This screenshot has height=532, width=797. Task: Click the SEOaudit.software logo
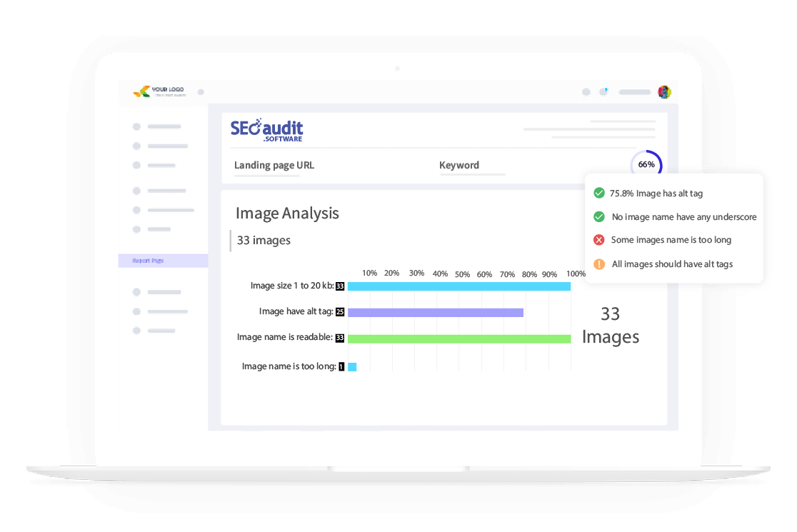pyautogui.click(x=266, y=129)
